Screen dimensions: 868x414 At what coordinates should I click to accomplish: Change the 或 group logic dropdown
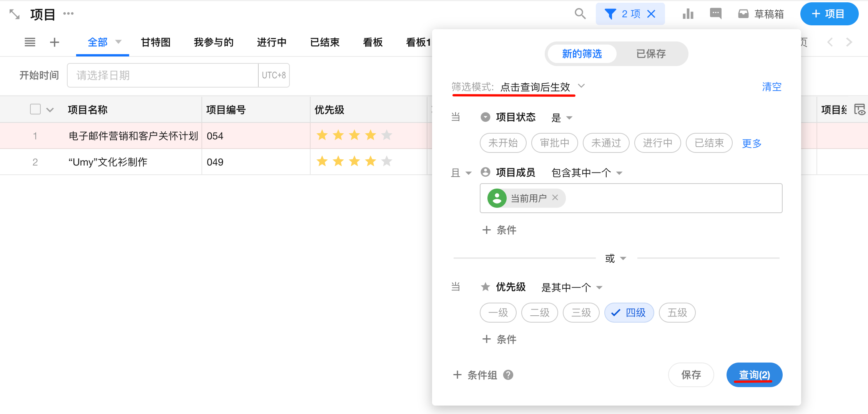(615, 258)
